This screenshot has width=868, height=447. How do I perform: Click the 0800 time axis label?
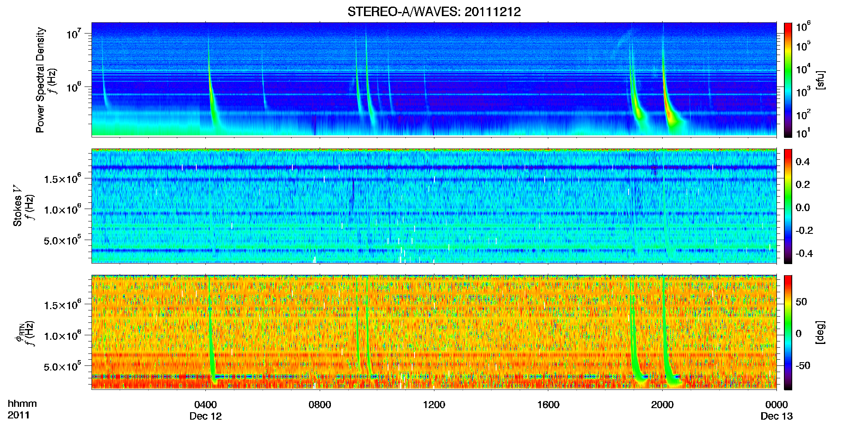pyautogui.click(x=320, y=404)
